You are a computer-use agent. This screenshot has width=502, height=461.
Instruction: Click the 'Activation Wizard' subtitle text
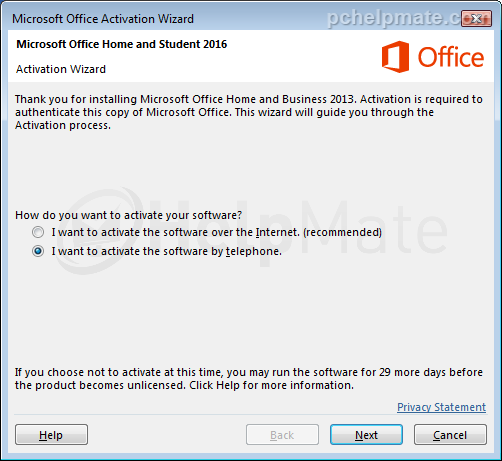61,69
